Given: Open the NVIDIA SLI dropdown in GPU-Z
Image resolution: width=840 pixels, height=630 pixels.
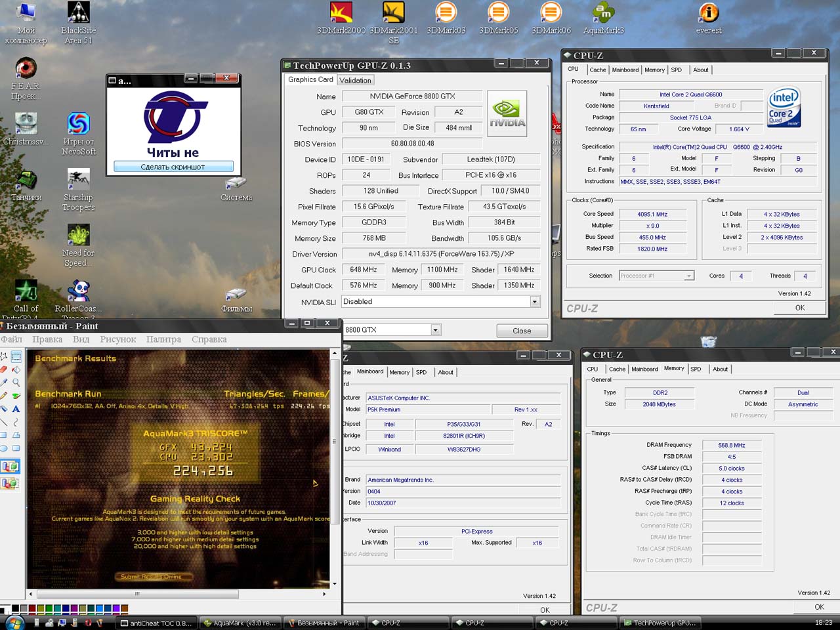Looking at the screenshot, I should tap(535, 302).
